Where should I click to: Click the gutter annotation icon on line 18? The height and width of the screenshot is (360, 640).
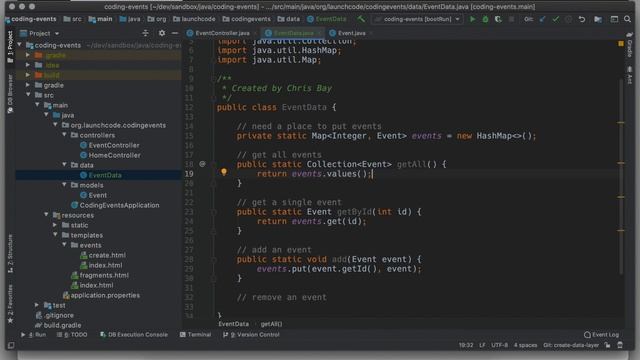click(x=202, y=164)
